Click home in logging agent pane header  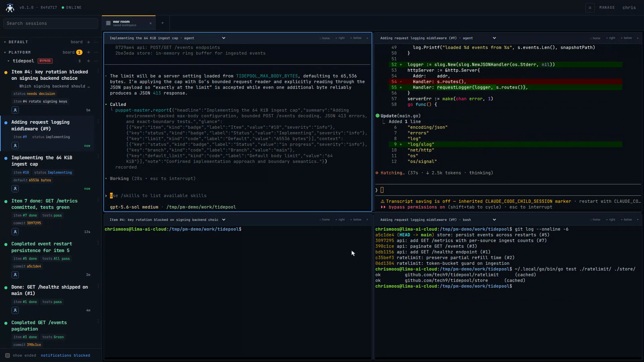point(595,38)
